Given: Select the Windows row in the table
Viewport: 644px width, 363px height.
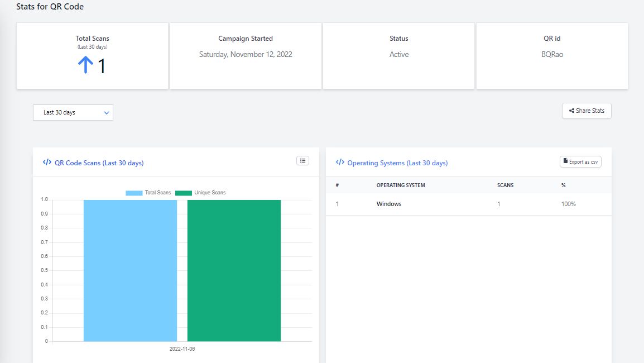Looking at the screenshot, I should pyautogui.click(x=389, y=204).
